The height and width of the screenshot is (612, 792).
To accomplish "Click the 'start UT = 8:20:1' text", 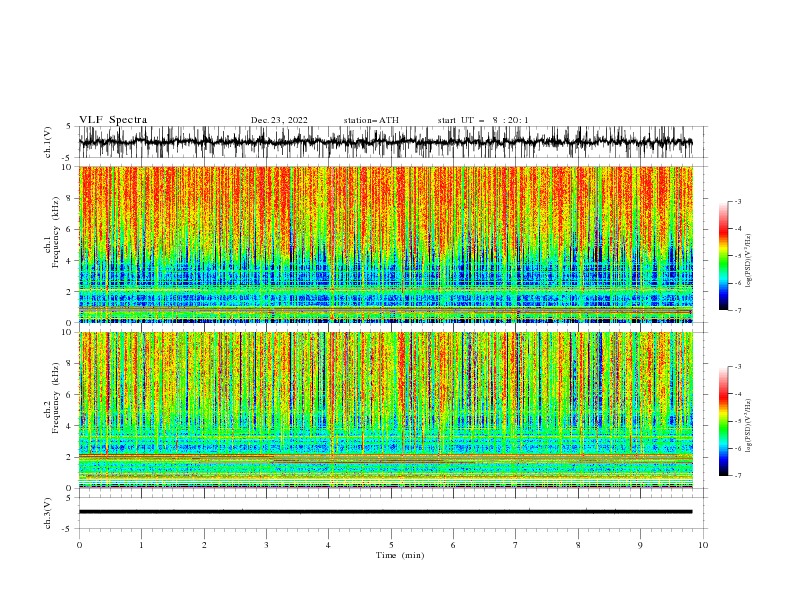I will [483, 120].
